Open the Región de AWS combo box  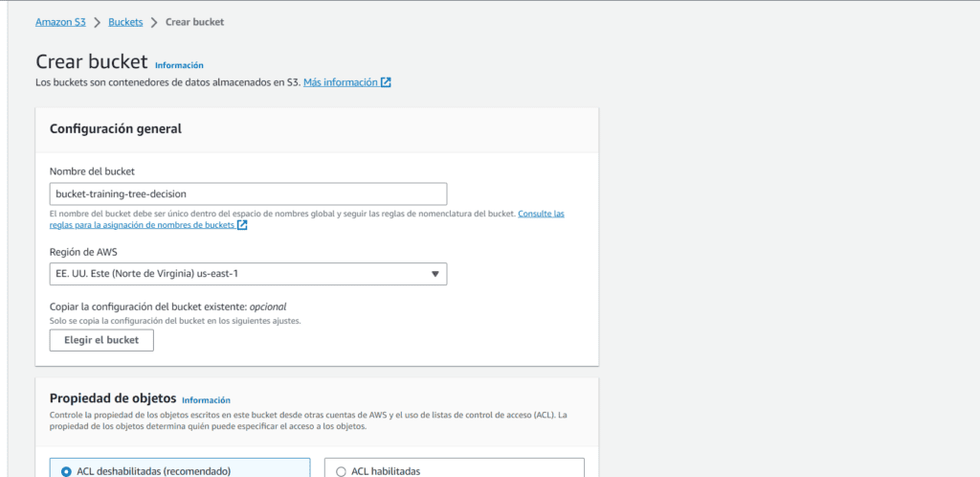(x=248, y=274)
